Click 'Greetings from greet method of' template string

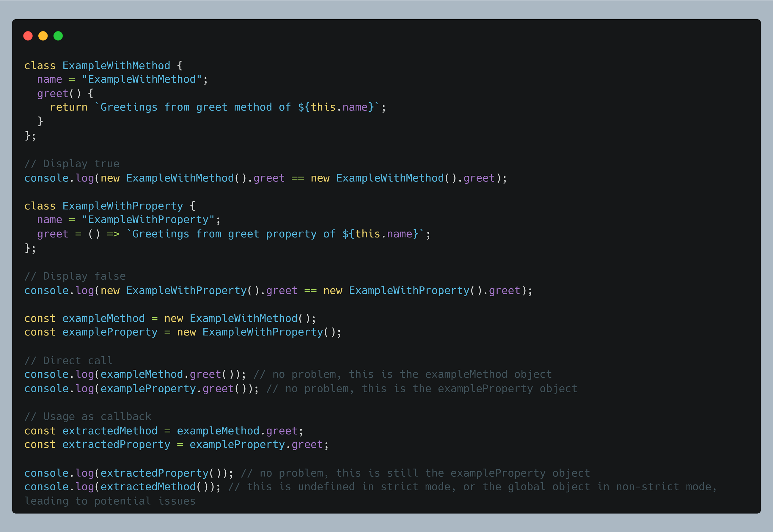(x=195, y=107)
